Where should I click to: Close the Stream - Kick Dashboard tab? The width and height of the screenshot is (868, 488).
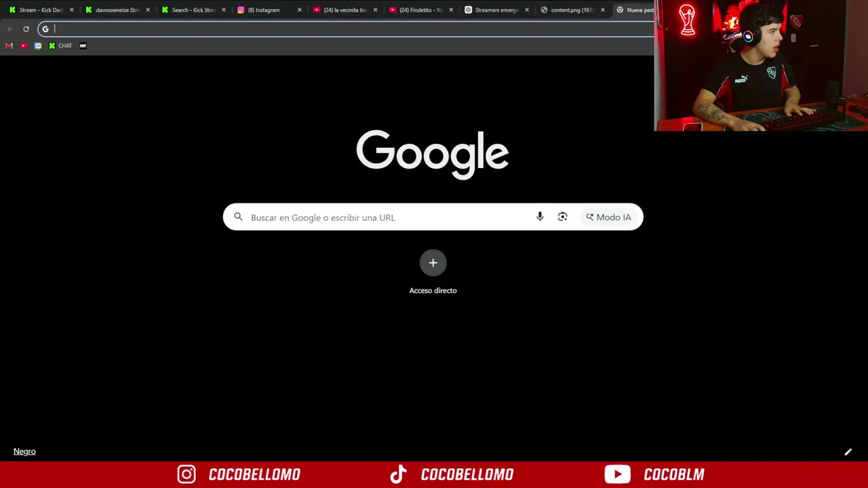(x=71, y=10)
